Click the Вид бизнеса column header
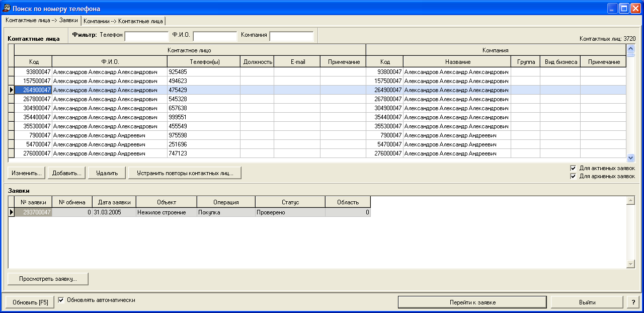644x313 pixels. [560, 62]
